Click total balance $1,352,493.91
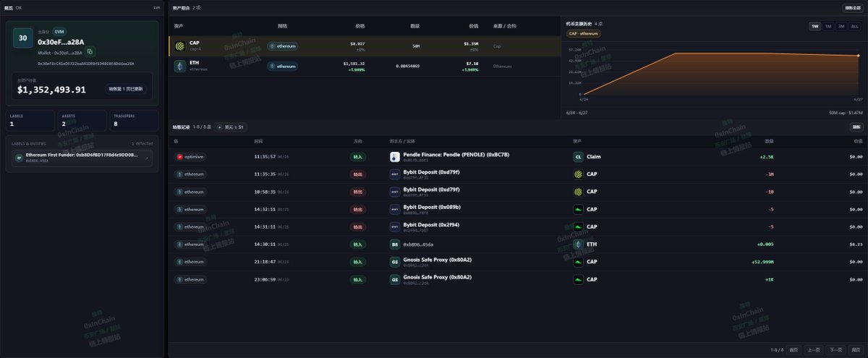868x358 pixels. tap(51, 90)
